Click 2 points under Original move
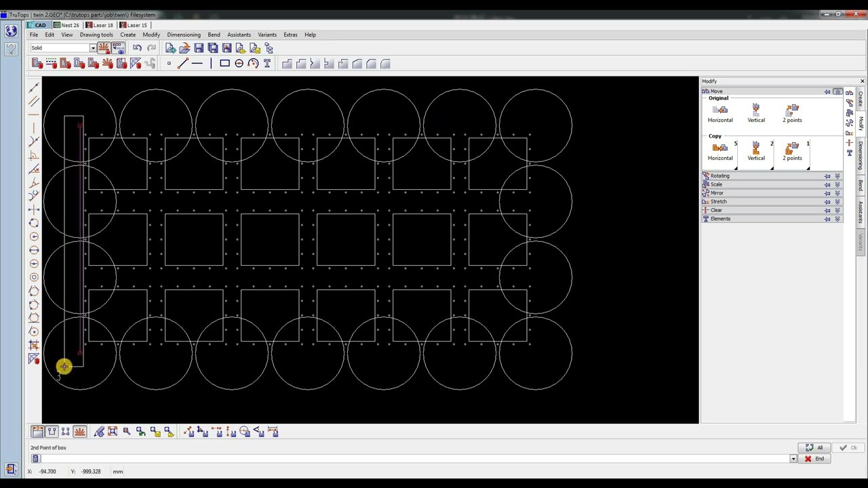This screenshot has width=868, height=488. tap(792, 113)
